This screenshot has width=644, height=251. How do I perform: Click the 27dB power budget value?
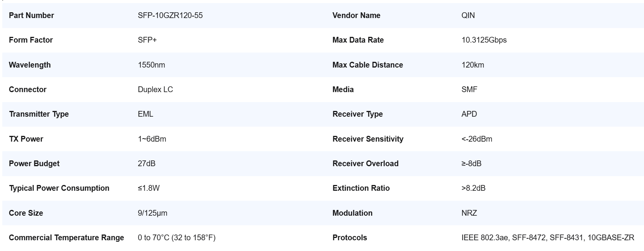point(146,163)
